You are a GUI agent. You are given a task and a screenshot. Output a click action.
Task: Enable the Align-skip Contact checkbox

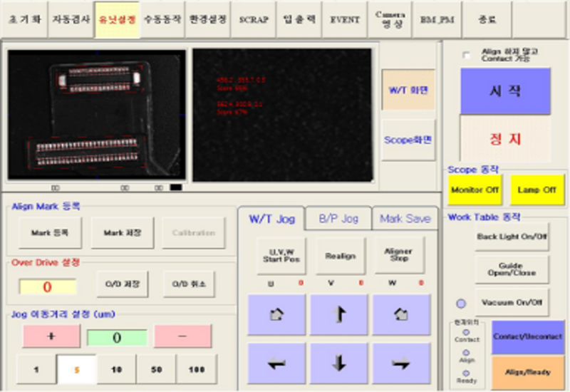(x=467, y=55)
